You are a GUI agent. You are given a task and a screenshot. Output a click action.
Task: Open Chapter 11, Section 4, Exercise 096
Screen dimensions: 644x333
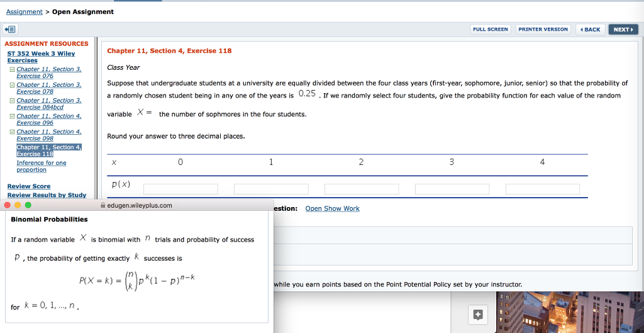coord(49,119)
